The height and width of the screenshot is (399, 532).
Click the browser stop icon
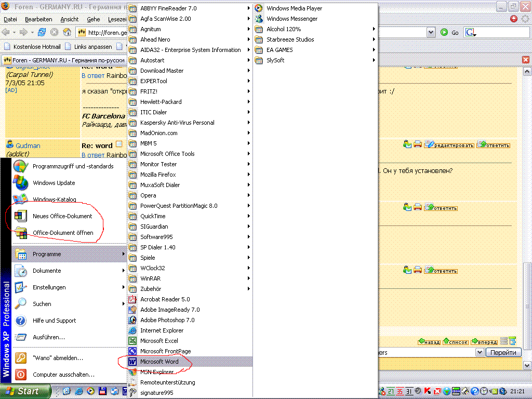54,32
